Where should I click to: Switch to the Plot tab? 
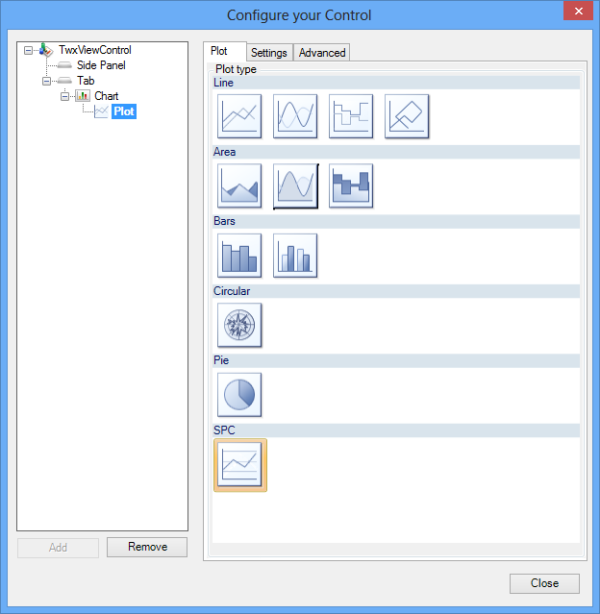225,51
